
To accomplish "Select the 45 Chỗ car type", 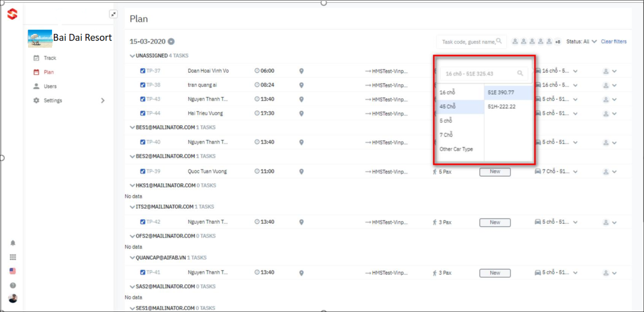I will pyautogui.click(x=448, y=107).
